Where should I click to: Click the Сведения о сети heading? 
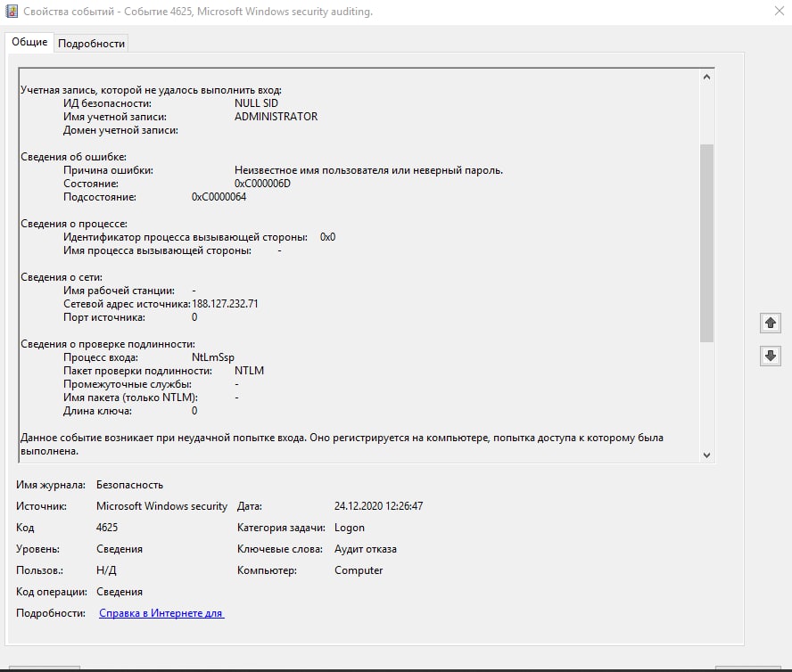pyautogui.click(x=62, y=277)
